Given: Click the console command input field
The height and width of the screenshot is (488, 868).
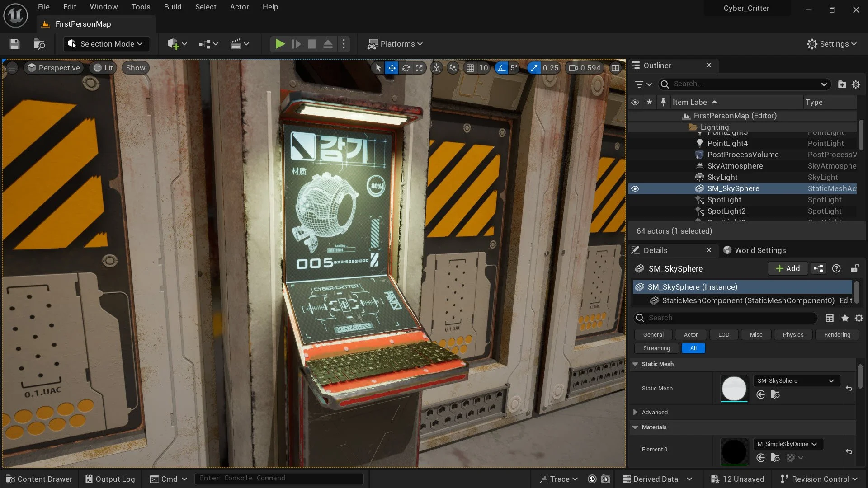Looking at the screenshot, I should pyautogui.click(x=279, y=479).
